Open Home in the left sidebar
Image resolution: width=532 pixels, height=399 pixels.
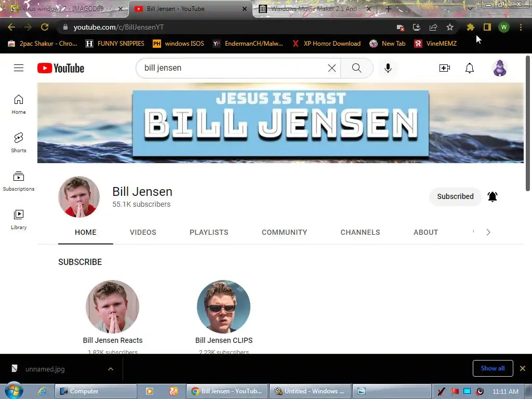coord(19,104)
